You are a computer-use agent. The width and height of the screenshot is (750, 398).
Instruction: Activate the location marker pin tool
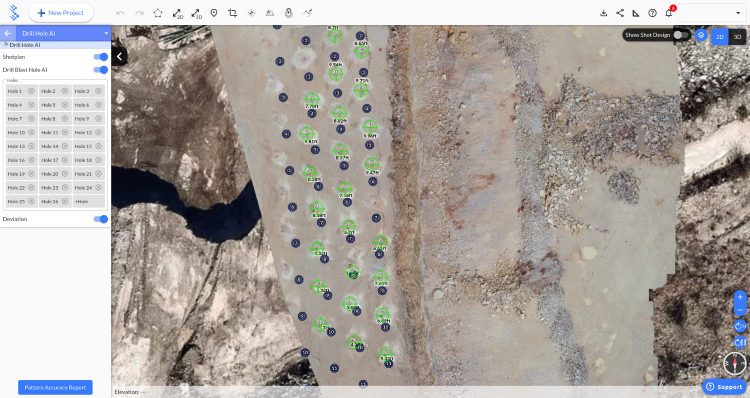(214, 13)
